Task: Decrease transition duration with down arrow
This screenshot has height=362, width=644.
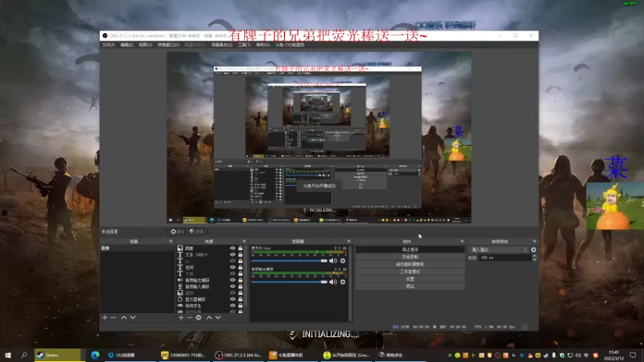Action: pyautogui.click(x=535, y=259)
